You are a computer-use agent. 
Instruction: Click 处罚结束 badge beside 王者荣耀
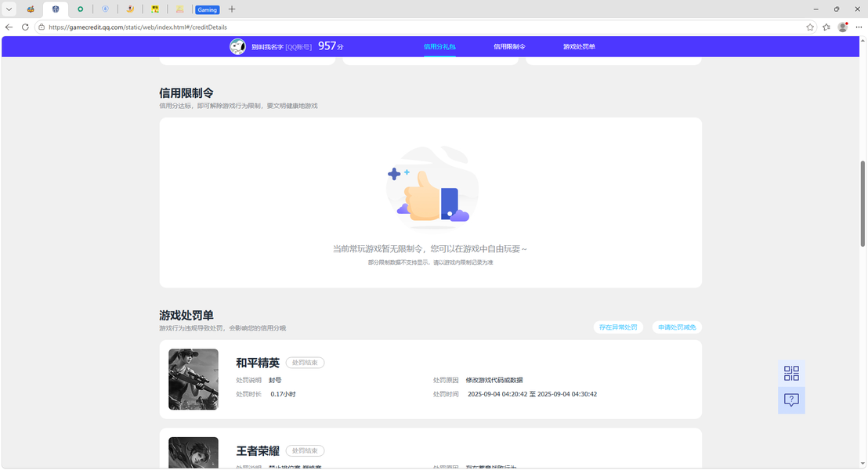[x=305, y=450]
